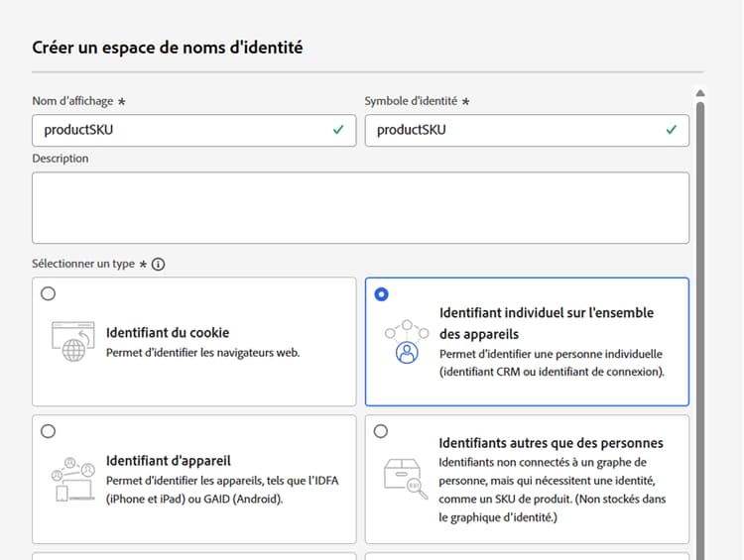Click the Identifiant individuel card description text
Image resolution: width=744 pixels, height=560 pixels.
pos(551,363)
